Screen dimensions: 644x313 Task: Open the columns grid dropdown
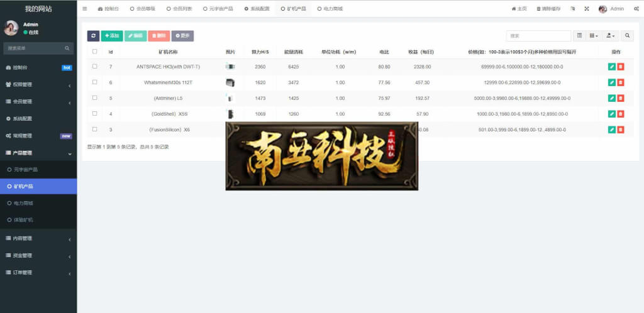pos(594,36)
